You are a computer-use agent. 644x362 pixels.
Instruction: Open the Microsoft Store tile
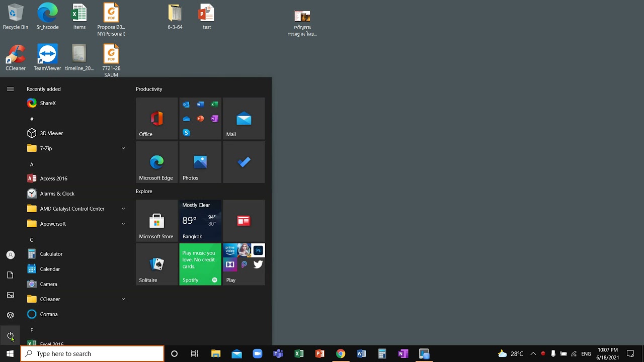coord(156,221)
